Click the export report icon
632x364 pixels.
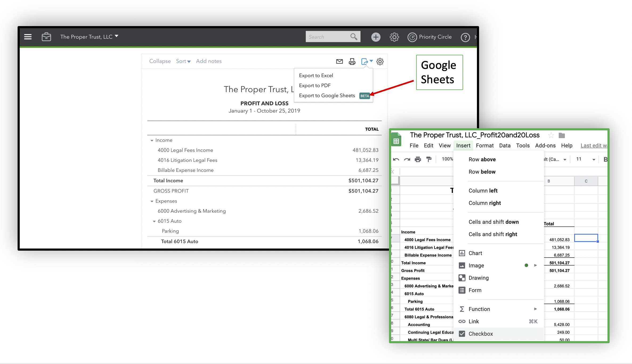pos(364,61)
